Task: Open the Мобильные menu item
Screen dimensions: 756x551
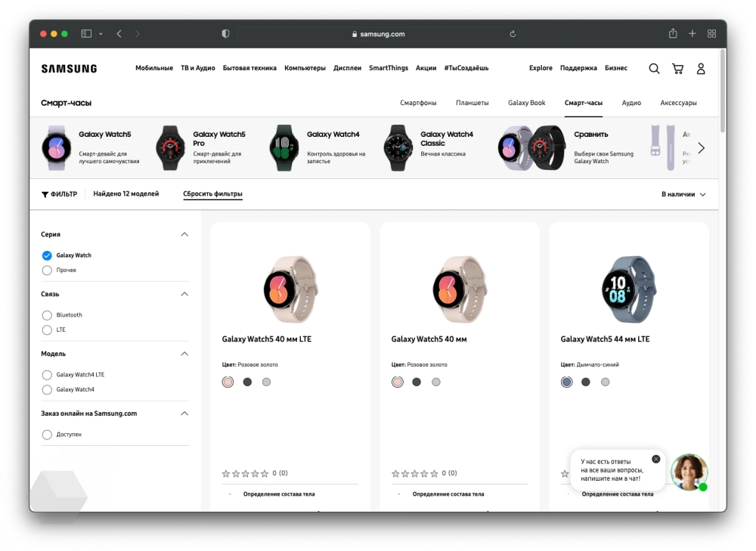Action: tap(154, 68)
